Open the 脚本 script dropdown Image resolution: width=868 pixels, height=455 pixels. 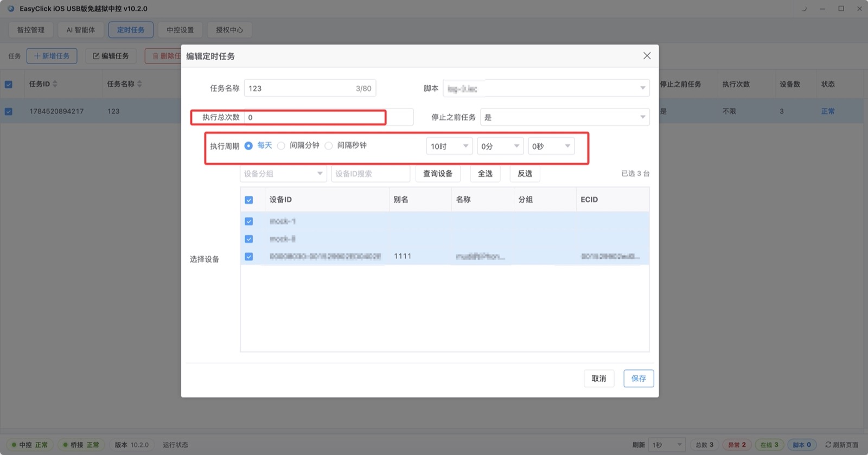pos(546,88)
